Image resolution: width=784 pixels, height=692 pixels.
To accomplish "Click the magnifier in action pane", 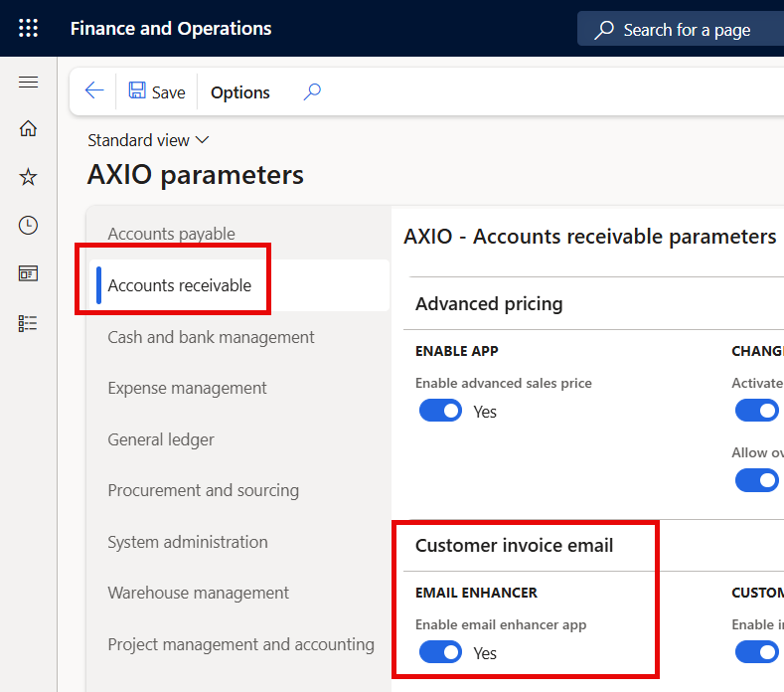I will click(312, 91).
